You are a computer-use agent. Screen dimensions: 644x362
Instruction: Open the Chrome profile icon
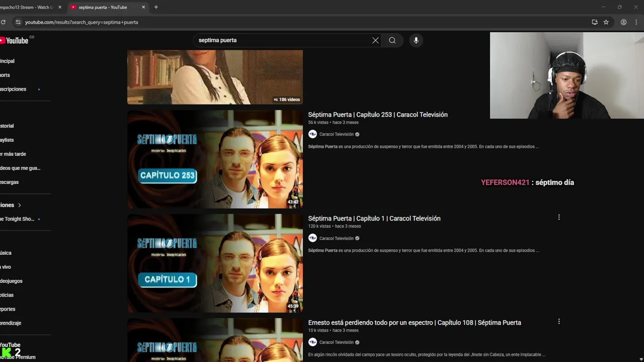pos(623,22)
